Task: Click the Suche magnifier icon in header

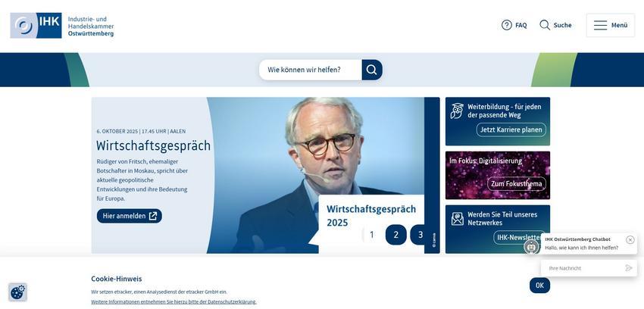Action: pos(545,25)
